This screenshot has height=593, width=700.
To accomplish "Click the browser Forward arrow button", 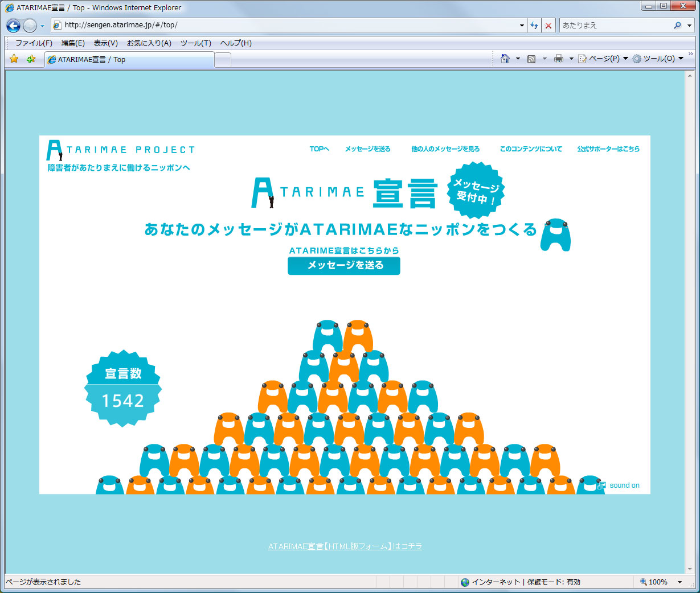I will pyautogui.click(x=30, y=26).
